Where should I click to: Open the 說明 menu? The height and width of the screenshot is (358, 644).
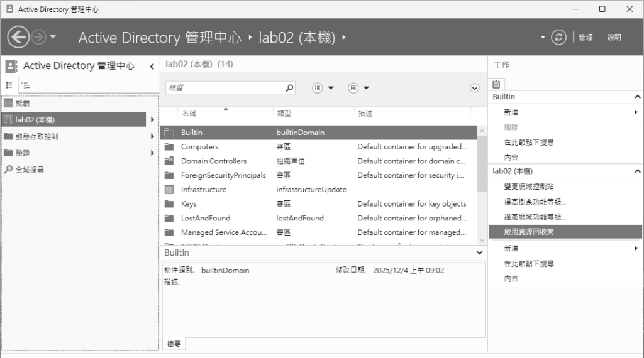614,37
